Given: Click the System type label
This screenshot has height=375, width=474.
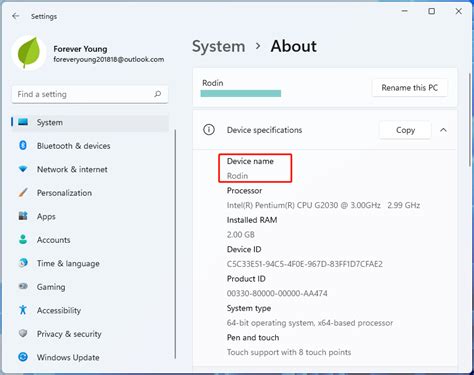Looking at the screenshot, I should [x=249, y=308].
